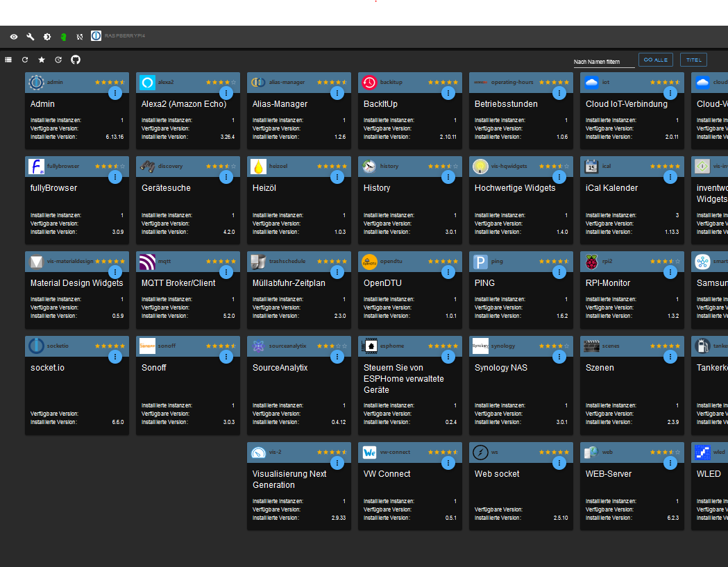Open the three-dot menu on socket.io card
Image resolution: width=728 pixels, height=567 pixels.
click(115, 357)
